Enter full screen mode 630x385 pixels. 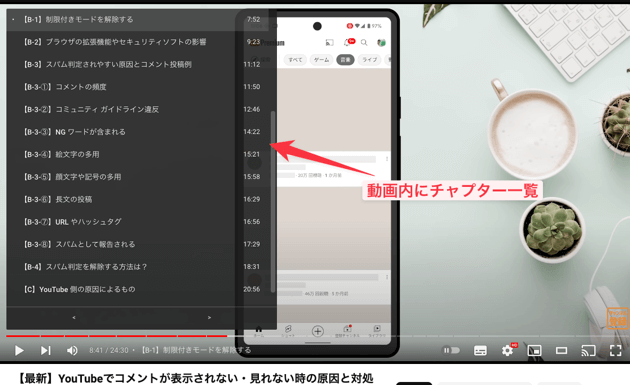pos(616,350)
